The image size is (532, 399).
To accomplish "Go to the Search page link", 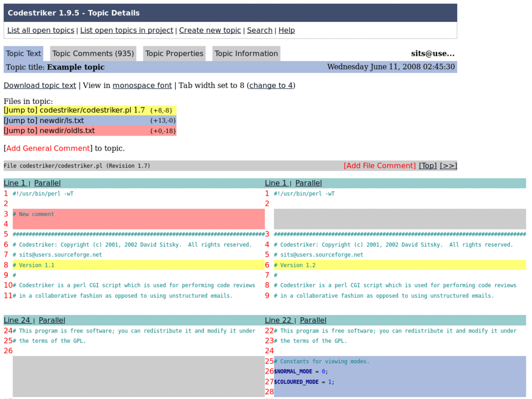I will click(x=260, y=30).
